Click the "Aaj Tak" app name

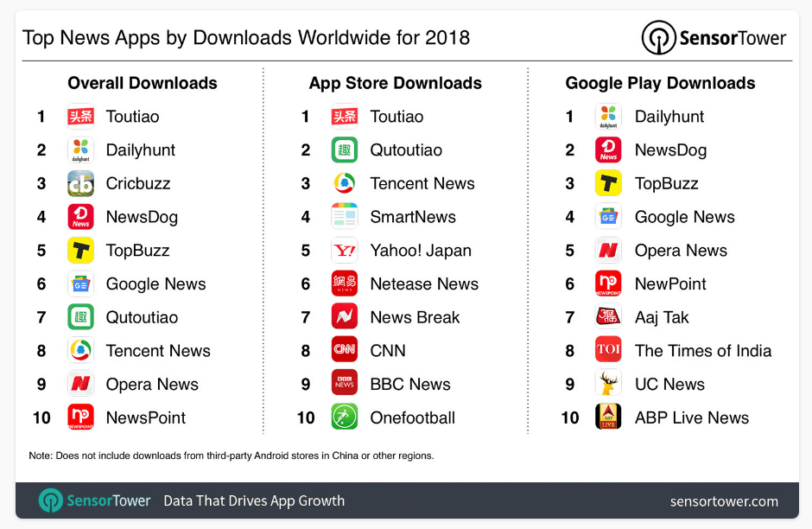pyautogui.click(x=662, y=317)
